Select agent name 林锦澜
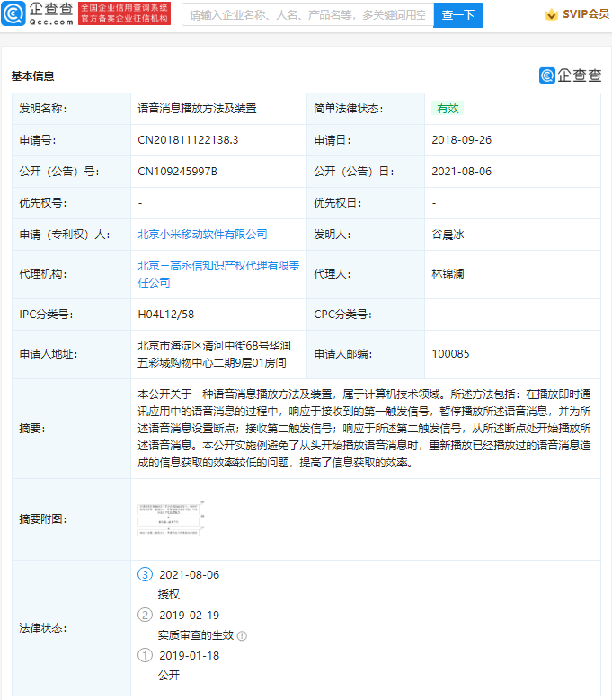 point(448,274)
